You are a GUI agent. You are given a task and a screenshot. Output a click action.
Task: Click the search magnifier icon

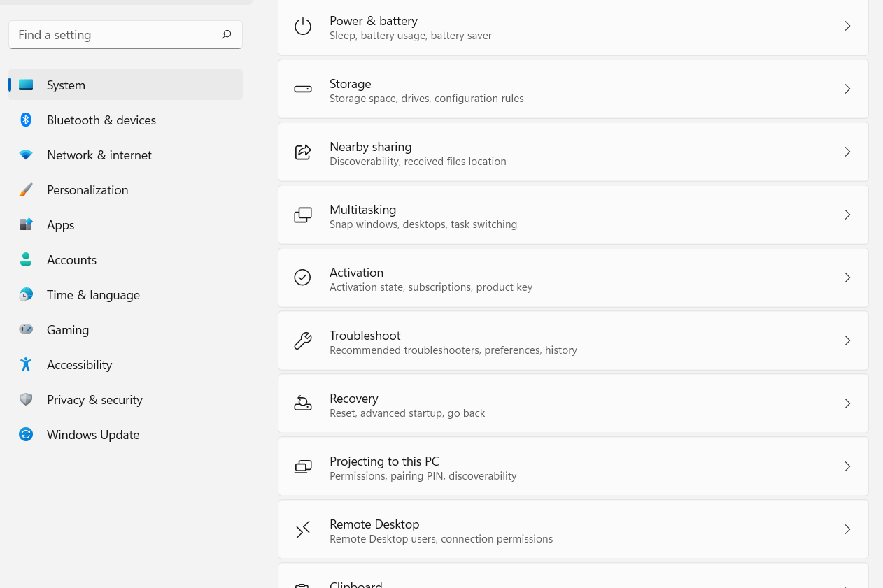(226, 35)
